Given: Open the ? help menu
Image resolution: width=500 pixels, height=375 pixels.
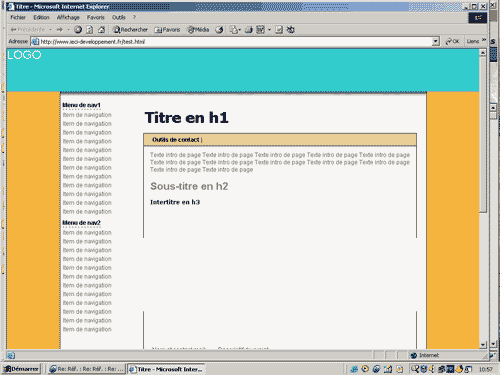Looking at the screenshot, I should (x=134, y=17).
